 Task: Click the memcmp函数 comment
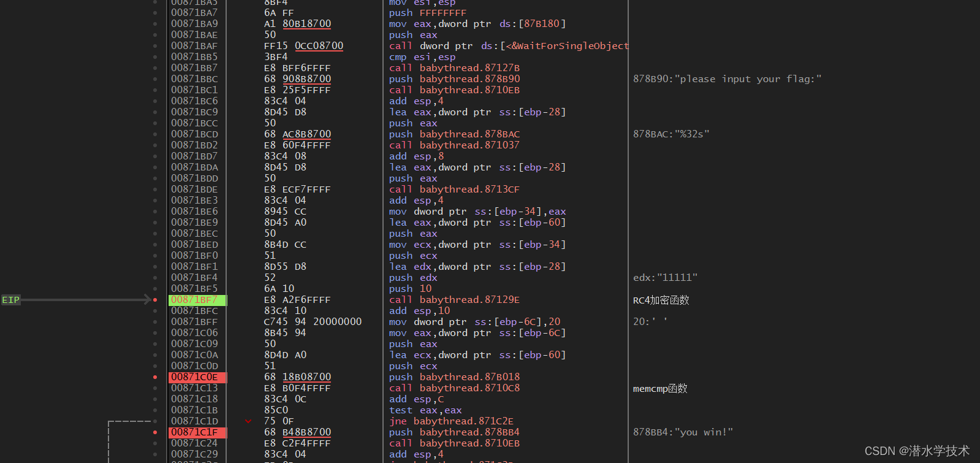660,388
